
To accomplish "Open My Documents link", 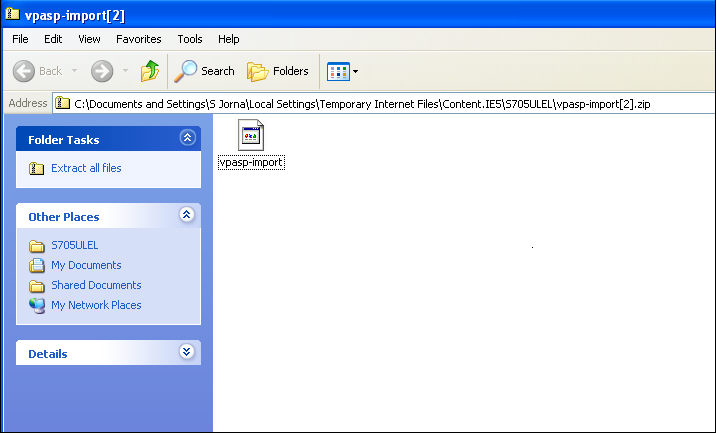I will tap(86, 265).
